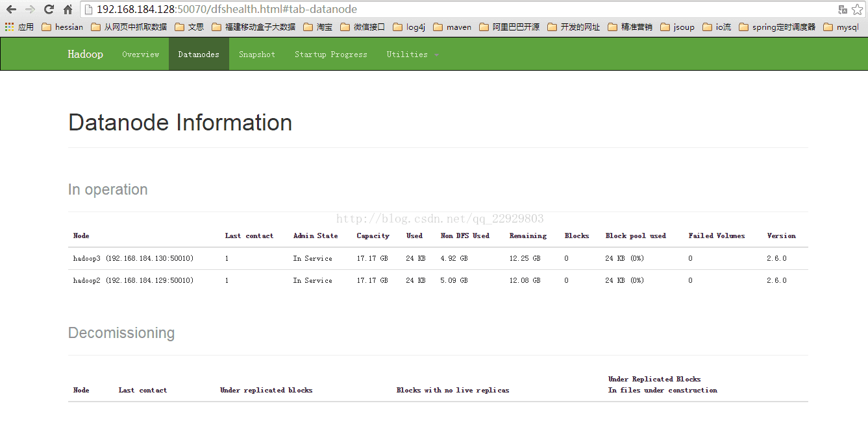868x423 pixels.
Task: Open the jsoup bookmark folder
Action: point(677,27)
